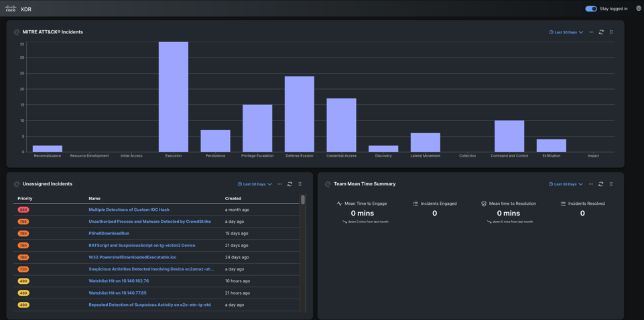Screen dimensions: 644x320
Task: Open Unassigned Incidents time range dropdown
Action: (255, 184)
